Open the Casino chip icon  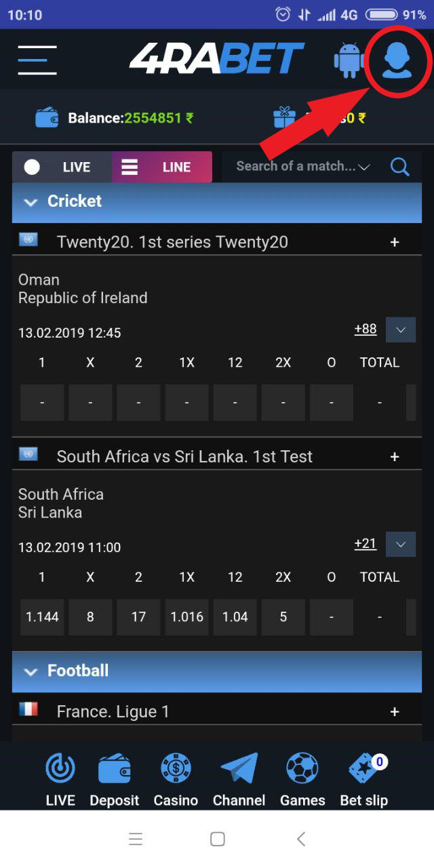point(176,770)
